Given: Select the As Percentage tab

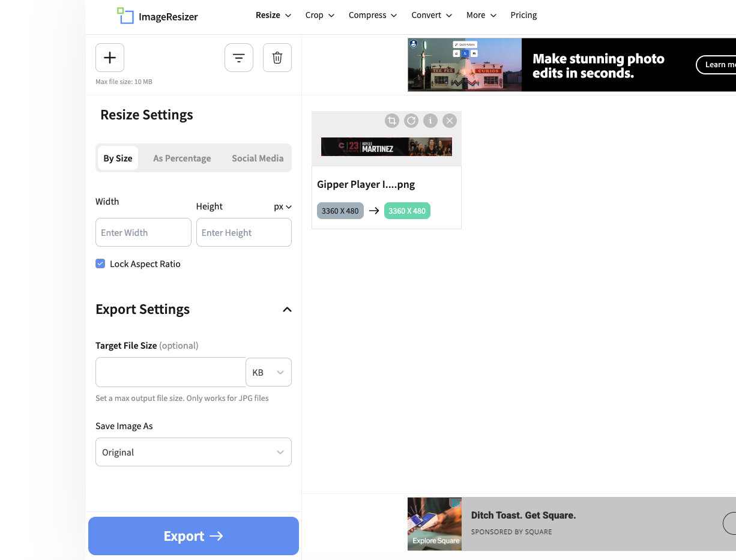Looking at the screenshot, I should [x=182, y=158].
